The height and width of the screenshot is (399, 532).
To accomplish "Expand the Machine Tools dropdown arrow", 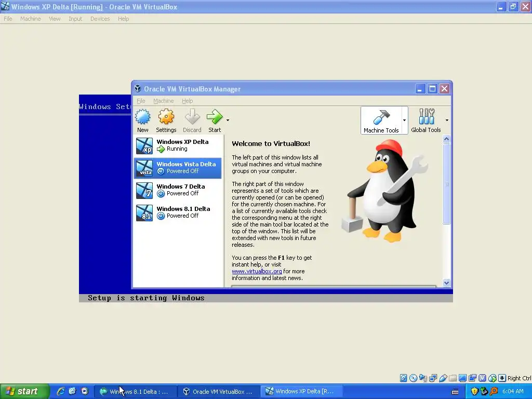I will (x=404, y=120).
